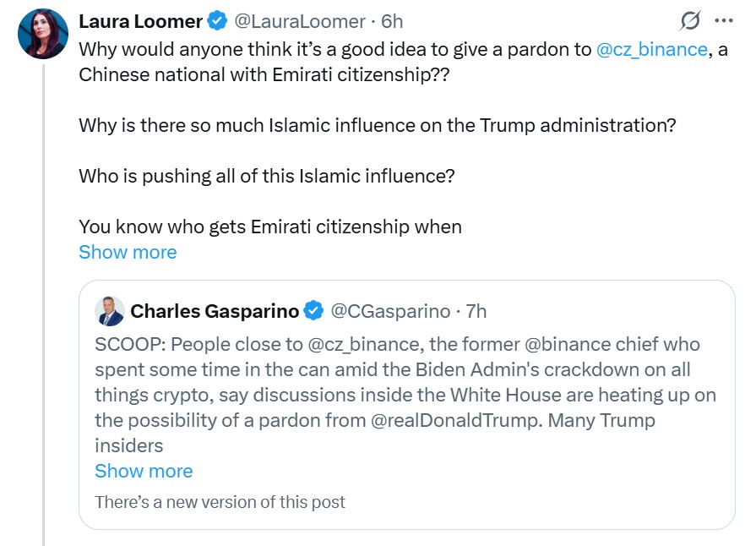Expand the quoted SCOOP post with Show more
Viewport: 756px width, 546px height.
[144, 471]
